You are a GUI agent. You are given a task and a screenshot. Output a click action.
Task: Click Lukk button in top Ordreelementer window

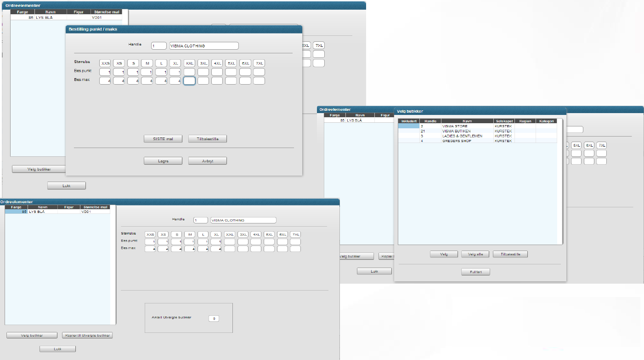(x=67, y=186)
